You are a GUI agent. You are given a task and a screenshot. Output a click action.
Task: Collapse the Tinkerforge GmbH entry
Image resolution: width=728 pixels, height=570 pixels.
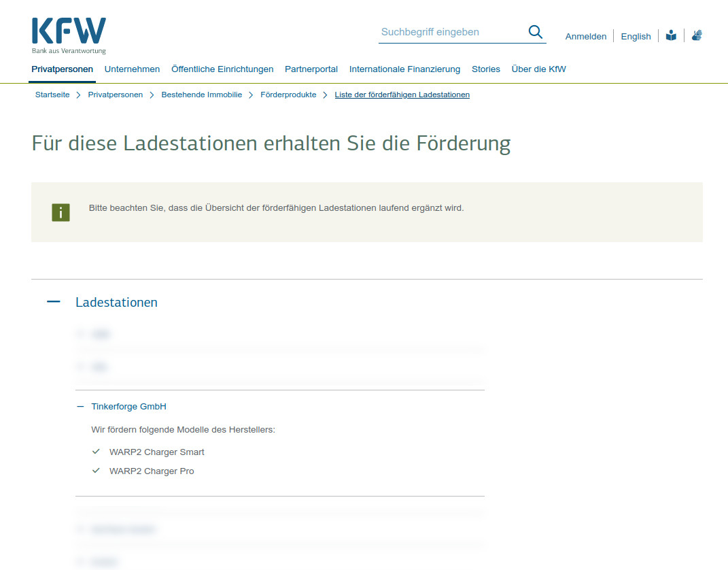(x=80, y=407)
